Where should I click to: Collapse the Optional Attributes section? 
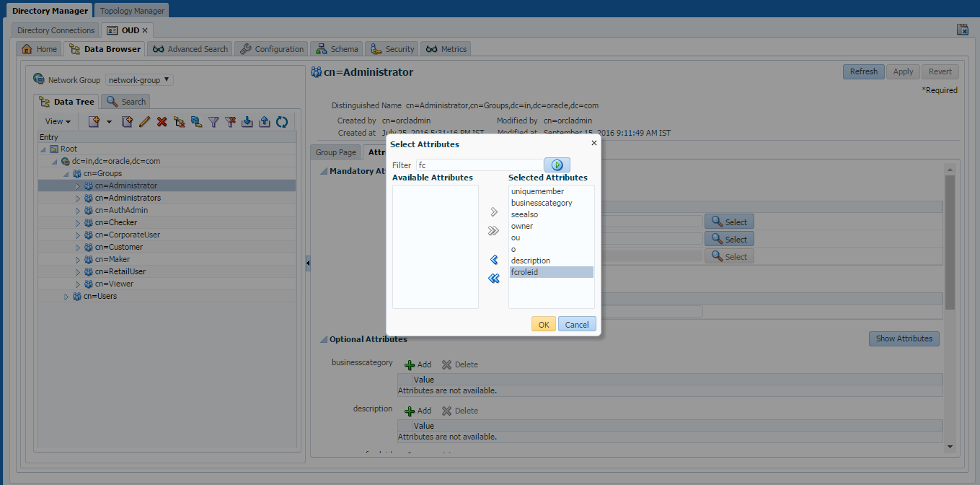coord(324,339)
